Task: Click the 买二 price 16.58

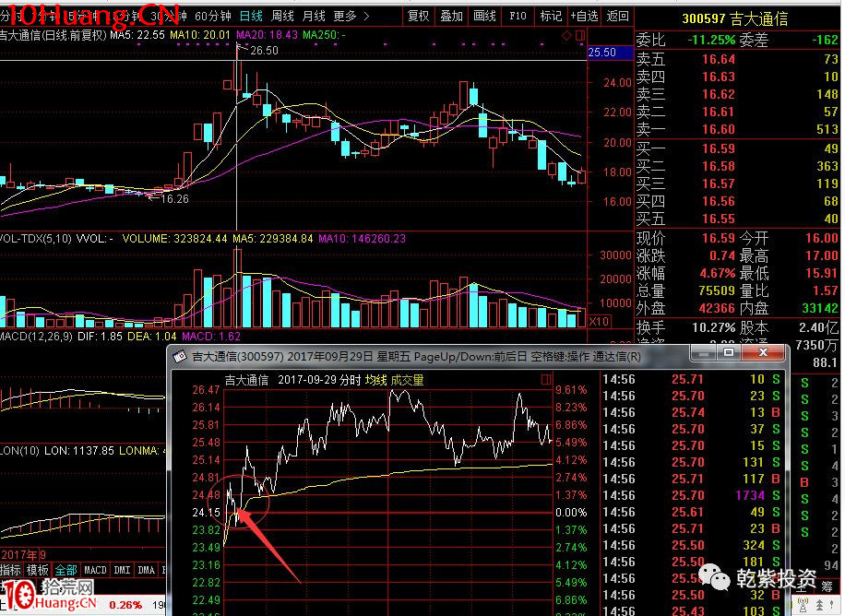Action: click(718, 166)
